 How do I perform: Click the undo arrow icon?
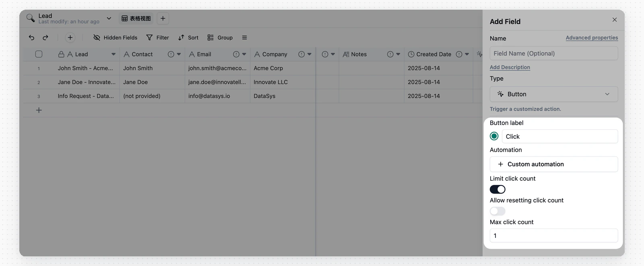[31, 37]
